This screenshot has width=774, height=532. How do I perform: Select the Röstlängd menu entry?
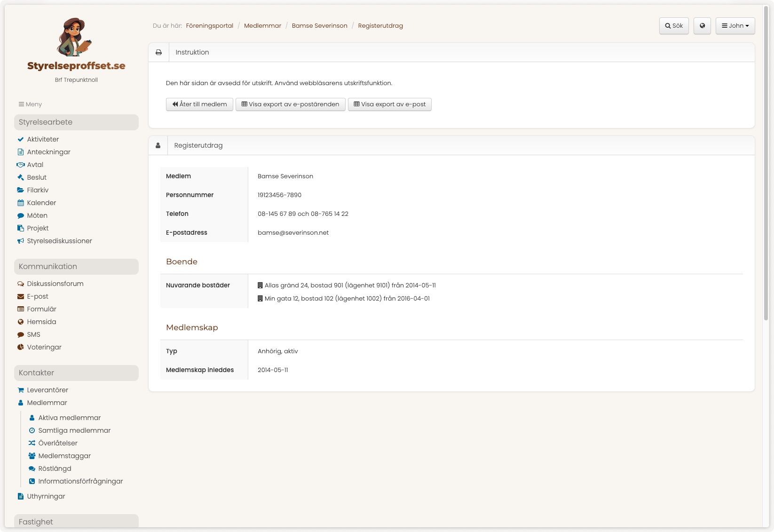(x=55, y=468)
